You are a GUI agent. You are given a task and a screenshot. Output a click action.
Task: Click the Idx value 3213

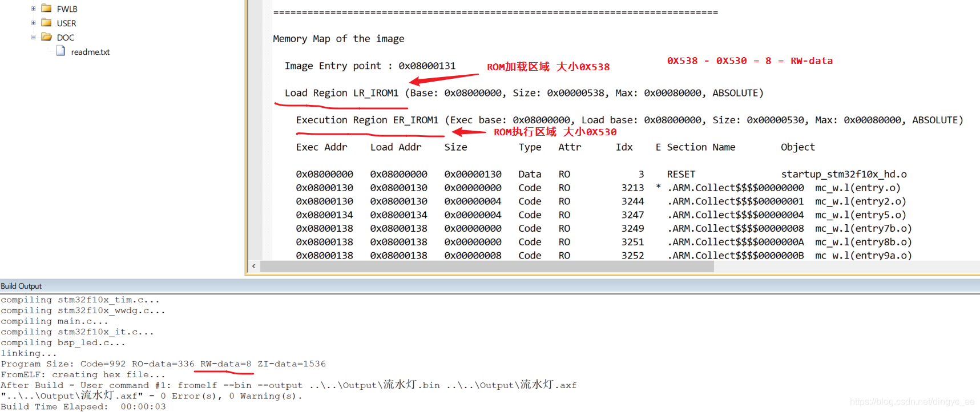(632, 188)
